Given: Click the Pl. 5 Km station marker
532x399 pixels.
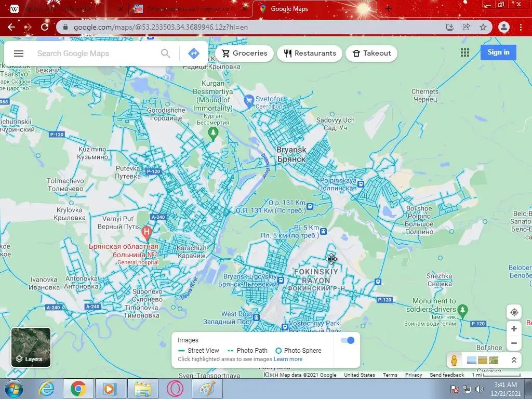Looking at the screenshot, I should coord(323,231).
